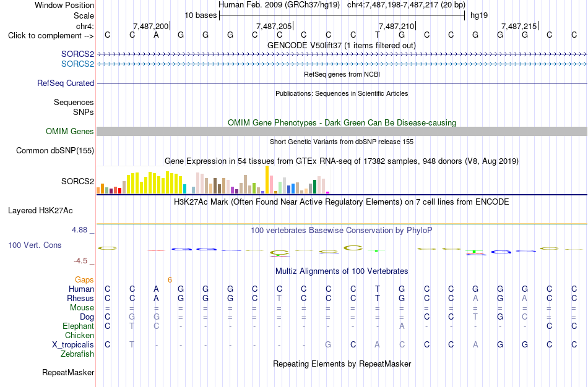This screenshot has height=387, width=588.
Task: Click the "Human" alignment row label
Action: pyautogui.click(x=81, y=289)
